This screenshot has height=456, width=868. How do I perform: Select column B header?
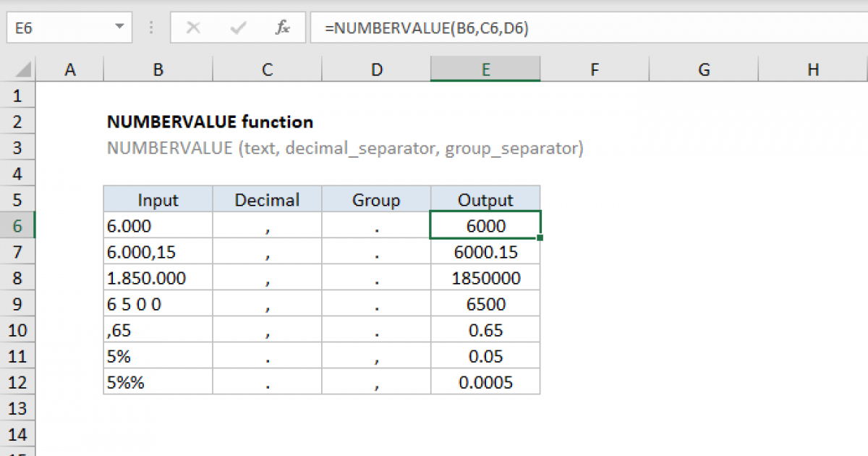pos(158,69)
